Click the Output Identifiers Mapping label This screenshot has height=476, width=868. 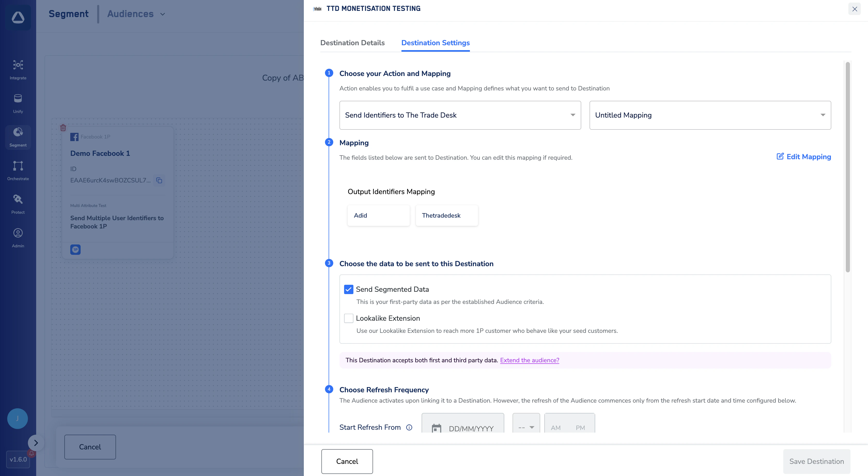coord(391,192)
